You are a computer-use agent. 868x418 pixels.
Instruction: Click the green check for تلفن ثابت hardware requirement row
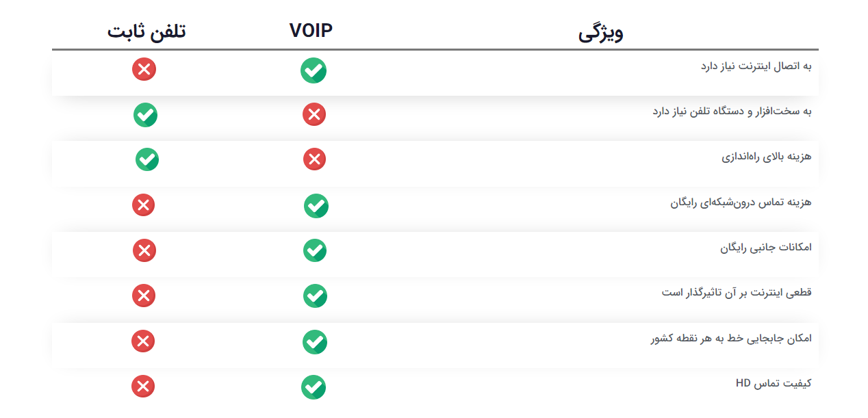click(146, 115)
